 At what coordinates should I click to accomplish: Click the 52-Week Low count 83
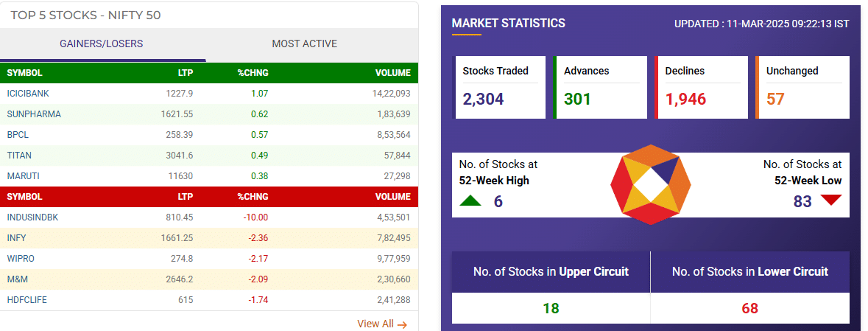[802, 201]
